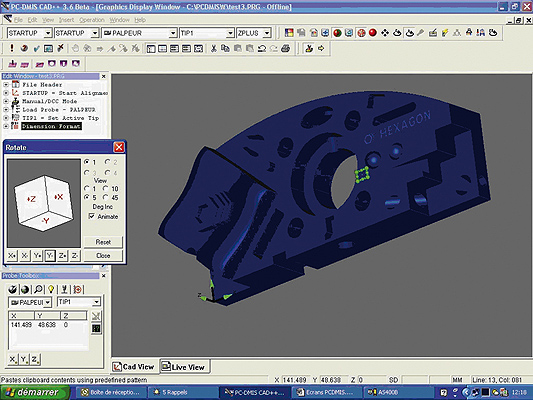Click the Y- rotate button
This screenshot has height=400, width=533.
point(50,256)
